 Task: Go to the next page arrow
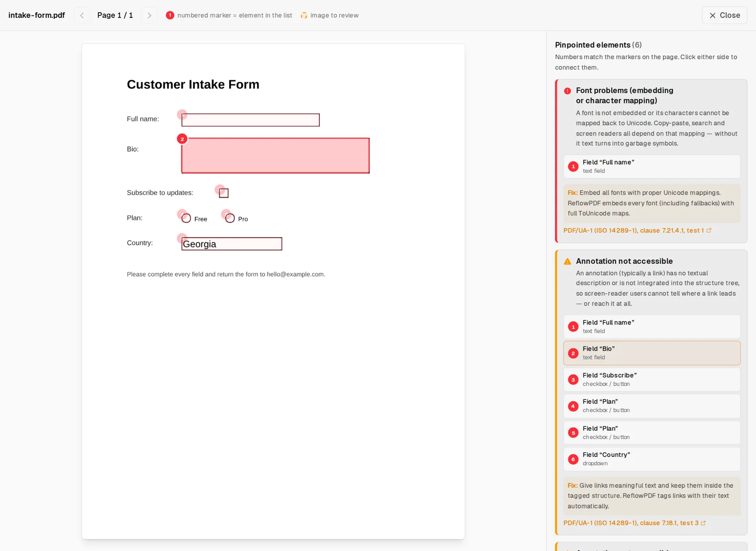coord(149,15)
